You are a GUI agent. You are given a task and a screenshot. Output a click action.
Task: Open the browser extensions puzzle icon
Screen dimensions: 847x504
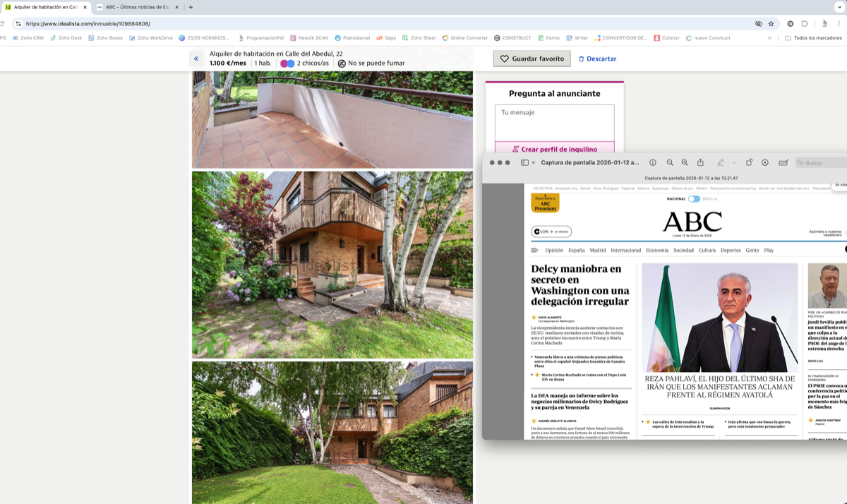[805, 23]
